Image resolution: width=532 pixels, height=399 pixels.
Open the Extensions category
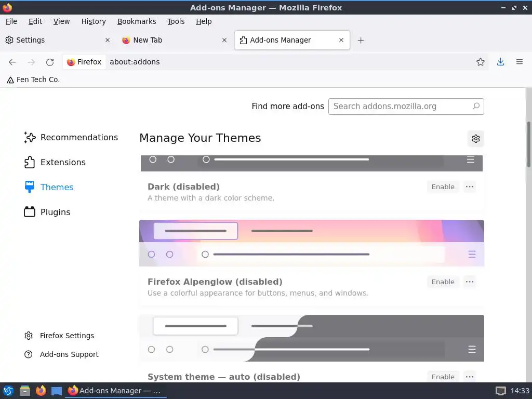click(x=55, y=162)
